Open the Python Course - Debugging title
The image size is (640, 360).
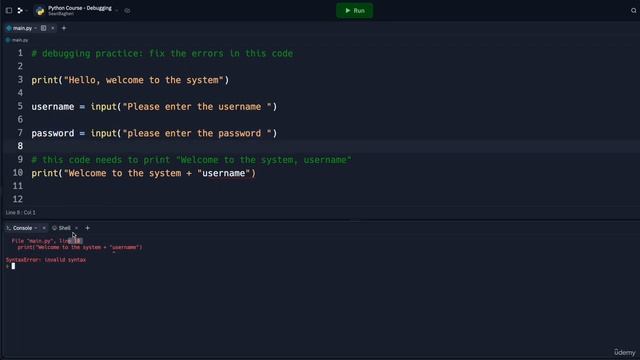(x=80, y=8)
